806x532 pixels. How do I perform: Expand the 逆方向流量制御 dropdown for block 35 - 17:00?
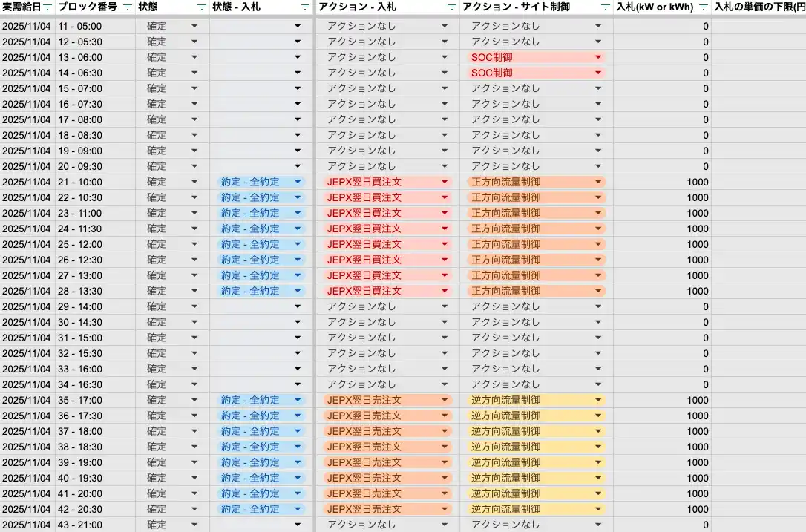[597, 400]
